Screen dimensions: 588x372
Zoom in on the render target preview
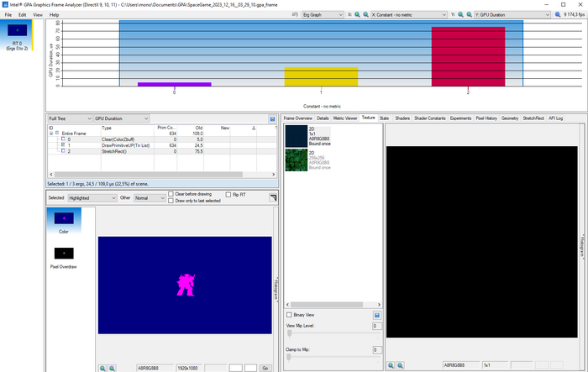102,368
